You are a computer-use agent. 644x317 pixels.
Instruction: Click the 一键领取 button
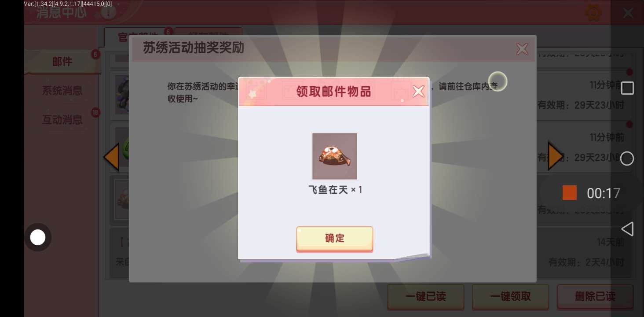tap(510, 297)
